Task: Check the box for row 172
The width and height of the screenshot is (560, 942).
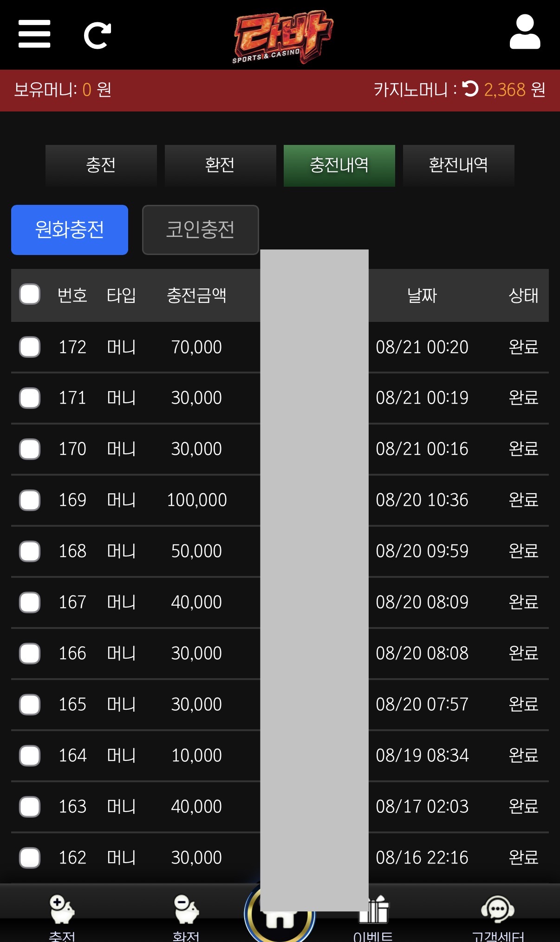Action: pos(30,347)
